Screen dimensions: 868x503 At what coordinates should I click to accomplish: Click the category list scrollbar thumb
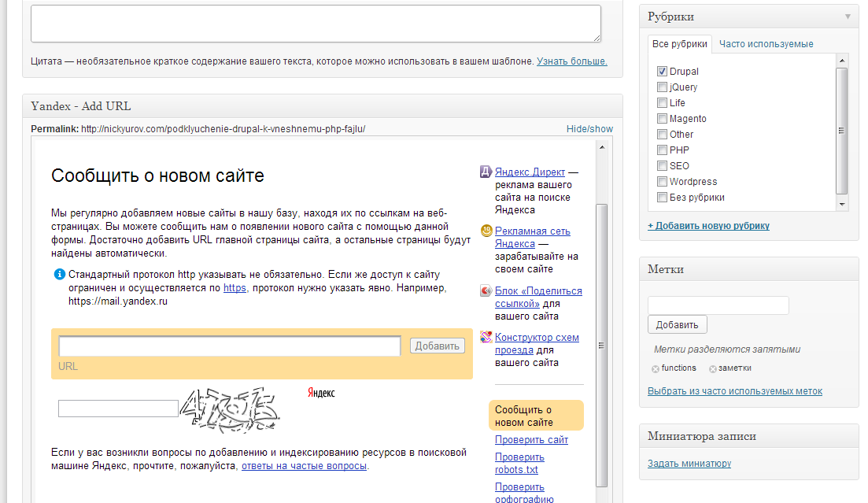842,131
